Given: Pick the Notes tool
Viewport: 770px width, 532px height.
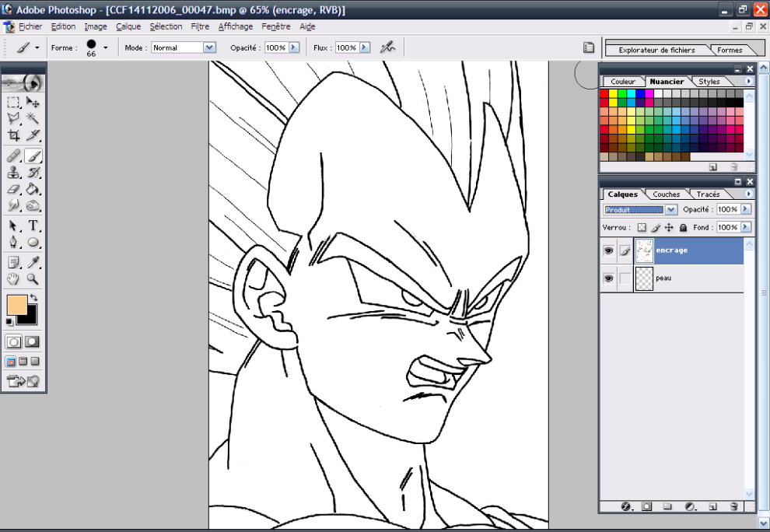Looking at the screenshot, I should click(x=13, y=262).
